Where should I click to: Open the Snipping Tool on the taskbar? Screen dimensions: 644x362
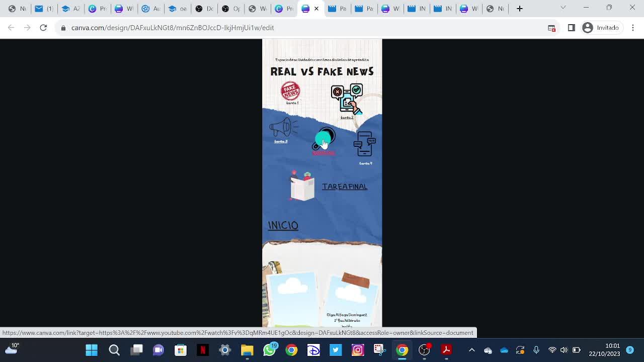click(x=380, y=350)
